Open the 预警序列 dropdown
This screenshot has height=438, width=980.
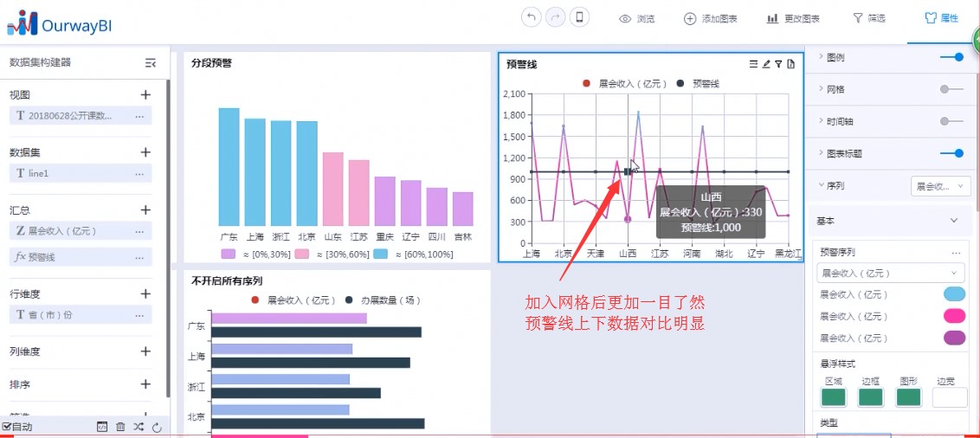pyautogui.click(x=890, y=273)
